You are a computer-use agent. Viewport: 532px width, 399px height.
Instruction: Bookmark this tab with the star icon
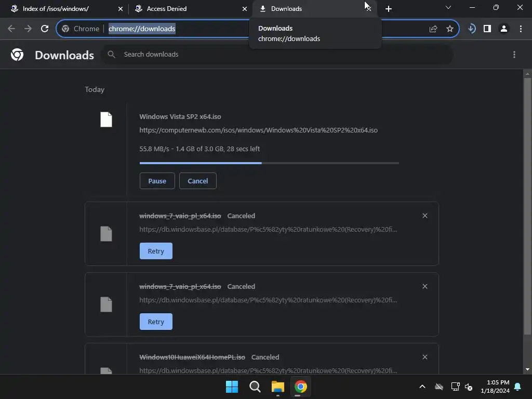pyautogui.click(x=450, y=29)
